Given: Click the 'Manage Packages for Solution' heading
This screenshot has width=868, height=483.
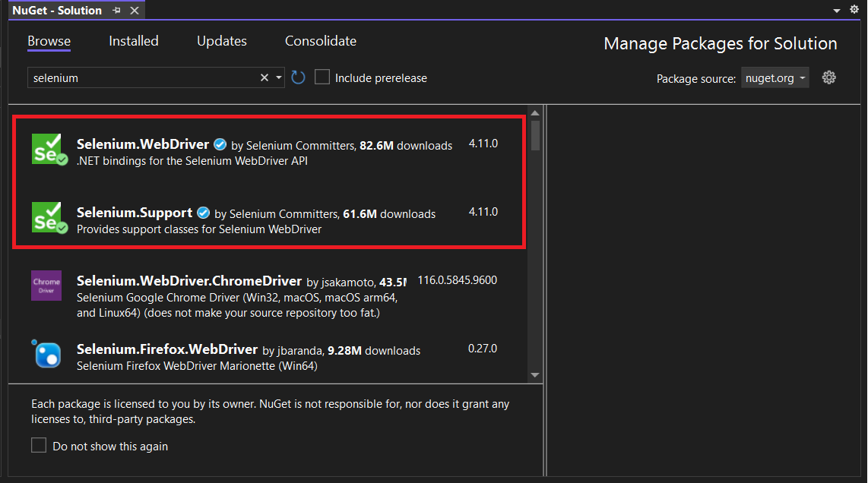Looking at the screenshot, I should (x=721, y=44).
